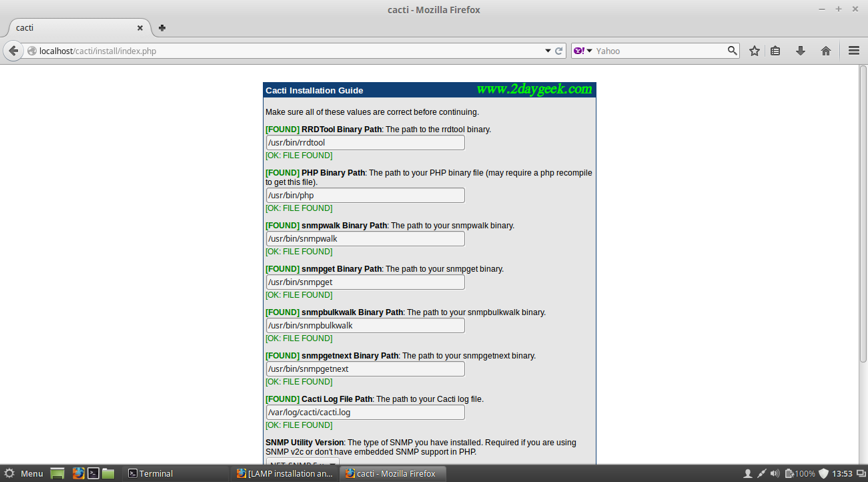Go to the Firefox home page

826,51
